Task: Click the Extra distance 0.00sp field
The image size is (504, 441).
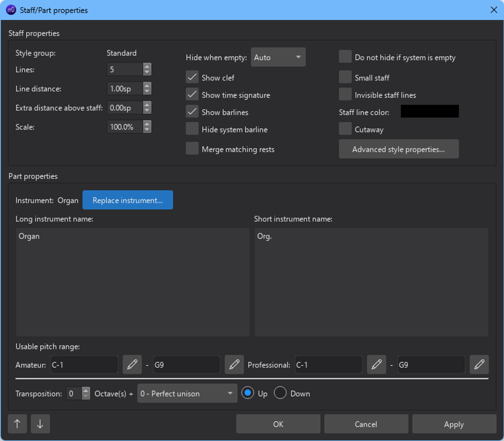Action: point(125,108)
